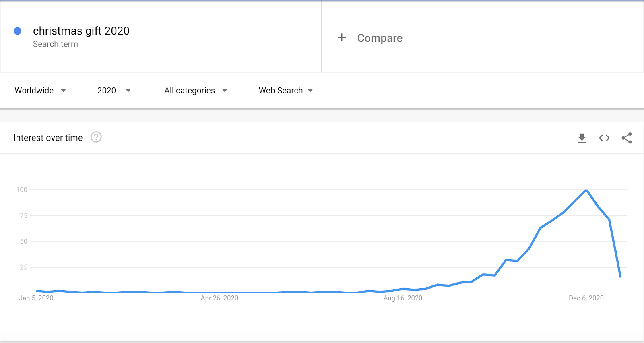Screen dimensions: 644x343
Task: Expand the Worldwide region dropdown
Action: [x=40, y=91]
